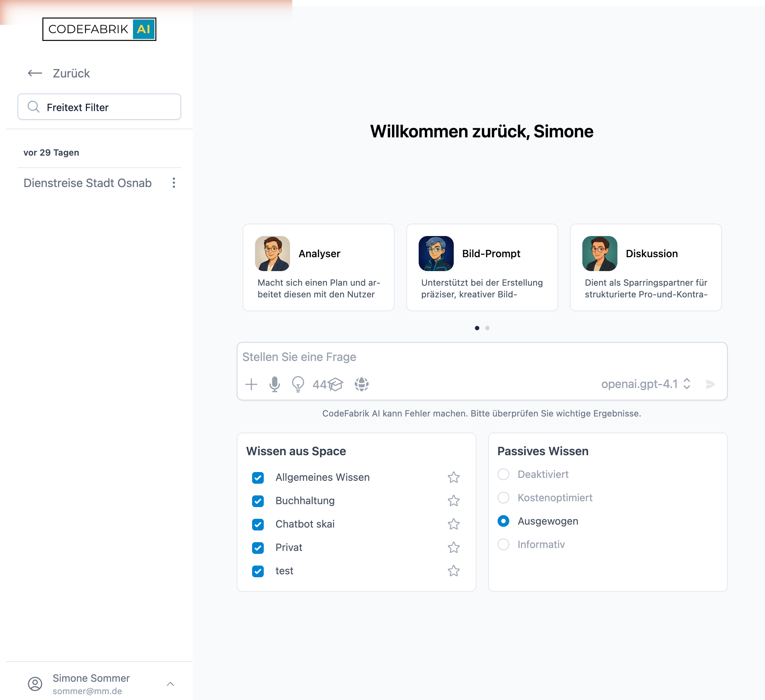The height and width of the screenshot is (700, 765).
Task: Click the CodeFabrik AI logo
Action: 99,29
